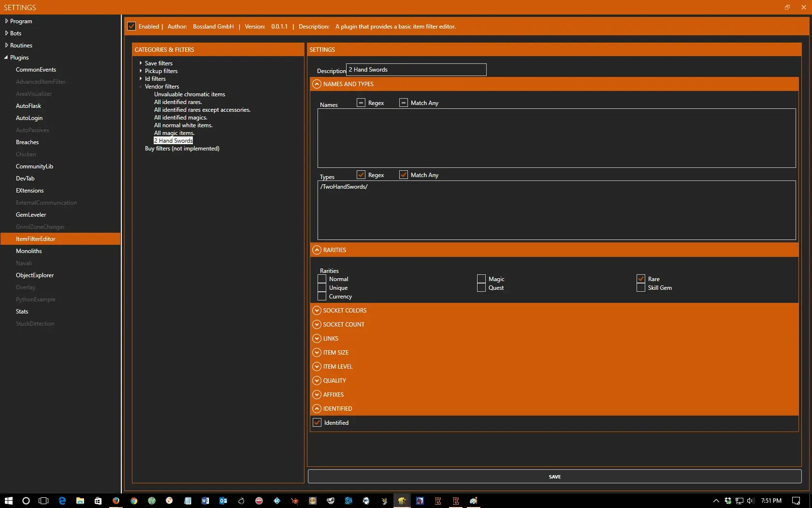
Task: Open Microsoft Edge from the taskbar
Action: (62, 501)
